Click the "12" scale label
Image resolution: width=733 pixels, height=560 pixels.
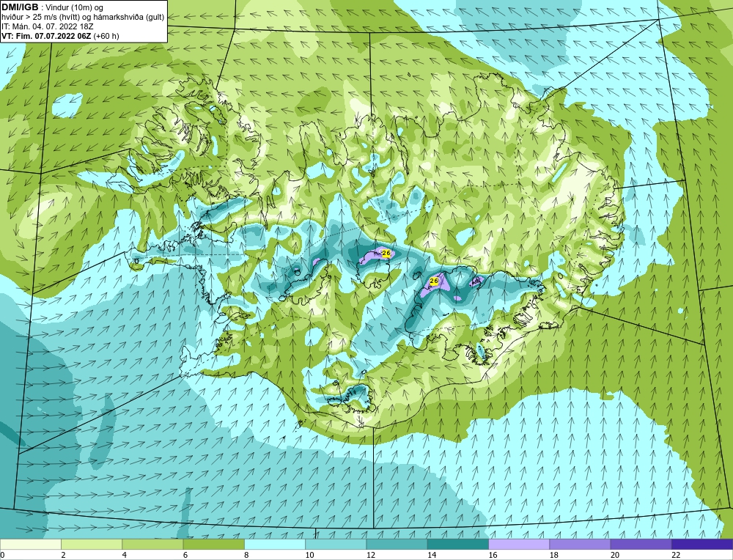pyautogui.click(x=370, y=555)
